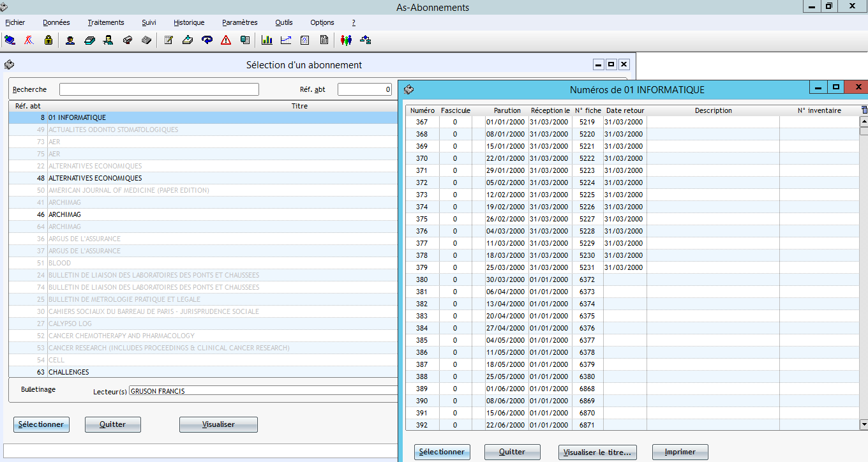
Task: Open the Options menu
Action: coord(322,22)
